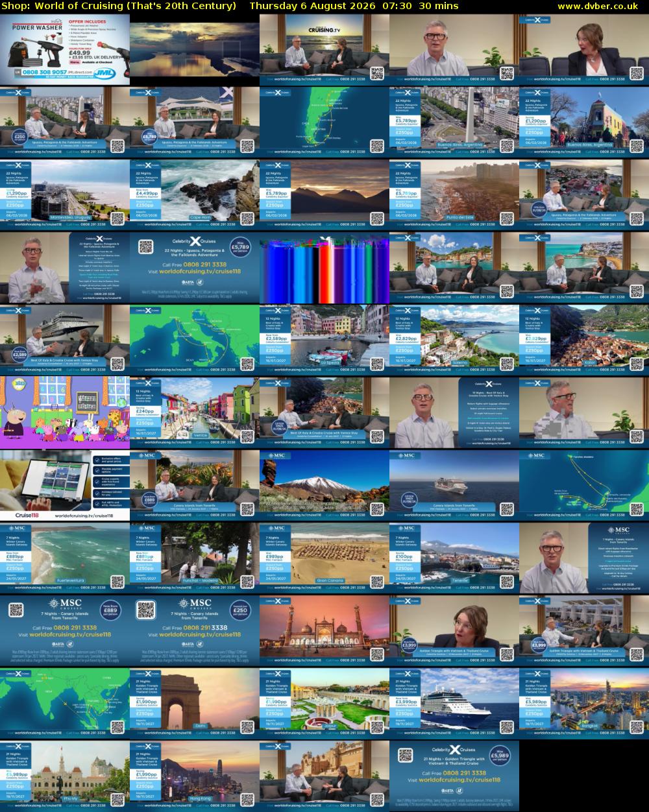Image resolution: width=649 pixels, height=812 pixels.
Task: Open the South America route map thumbnail
Action: pyautogui.click(x=324, y=123)
